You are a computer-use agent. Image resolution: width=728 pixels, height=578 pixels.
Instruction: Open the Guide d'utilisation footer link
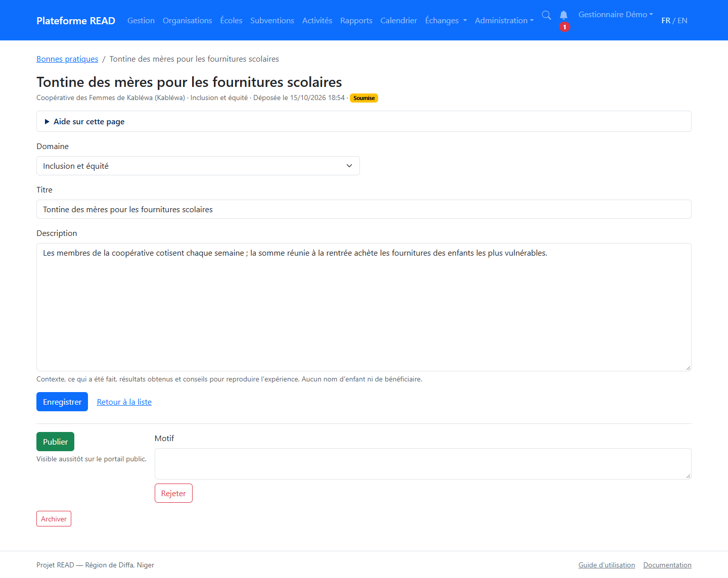pyautogui.click(x=607, y=565)
